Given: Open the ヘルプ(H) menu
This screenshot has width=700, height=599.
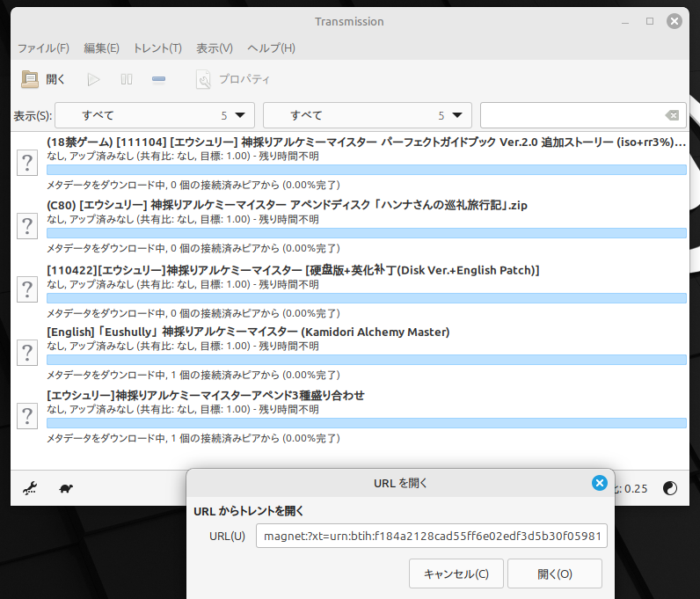Looking at the screenshot, I should (x=271, y=48).
